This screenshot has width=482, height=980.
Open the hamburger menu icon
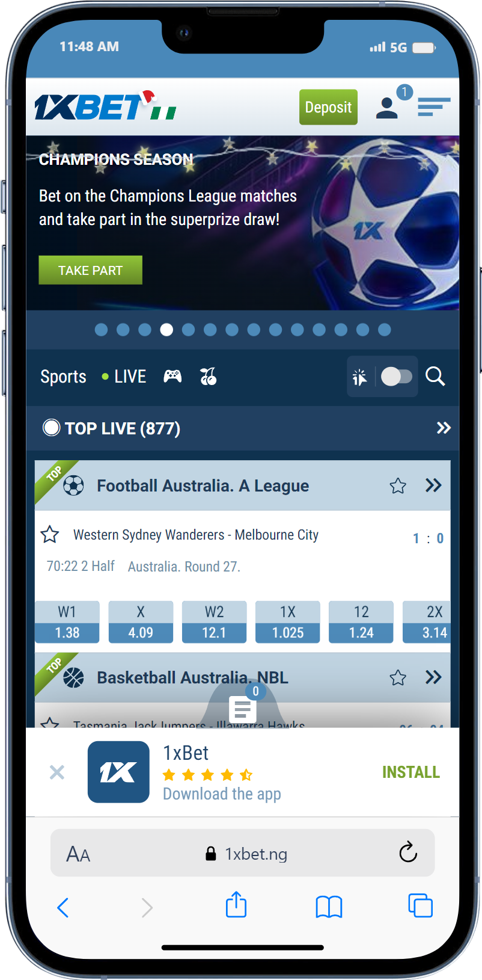point(434,107)
